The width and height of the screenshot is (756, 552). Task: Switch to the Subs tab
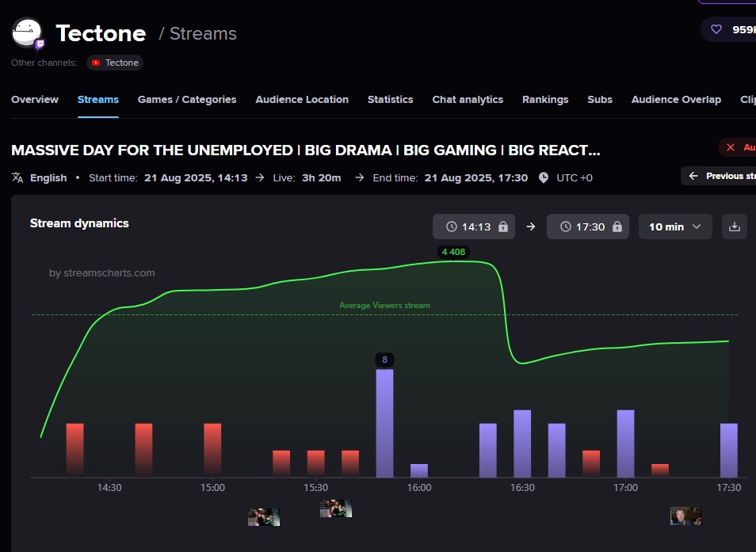click(x=600, y=99)
